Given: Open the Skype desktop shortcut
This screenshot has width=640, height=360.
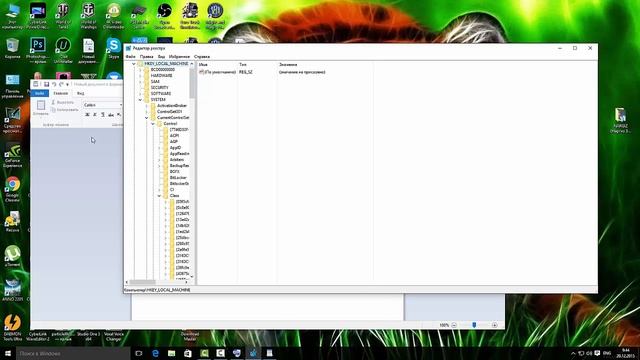Looking at the screenshot, I should 113,48.
